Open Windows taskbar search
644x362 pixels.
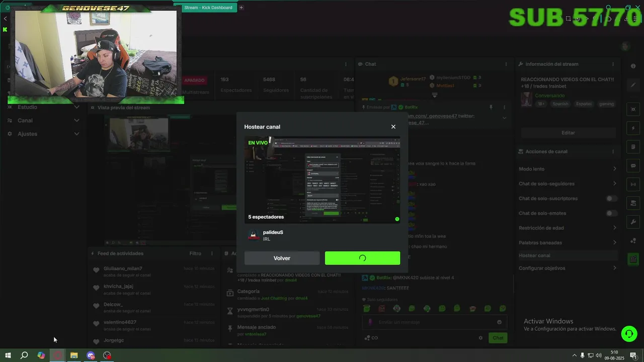24,355
